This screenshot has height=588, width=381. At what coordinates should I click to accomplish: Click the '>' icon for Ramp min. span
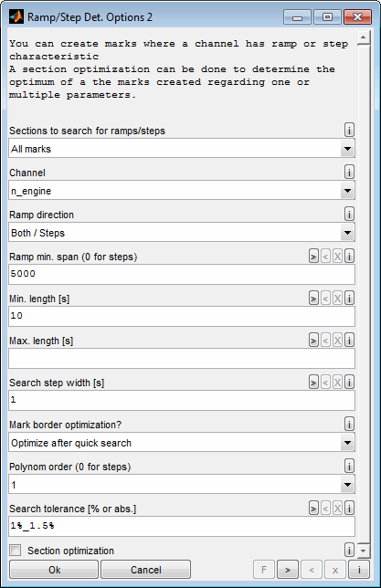pyautogui.click(x=313, y=257)
